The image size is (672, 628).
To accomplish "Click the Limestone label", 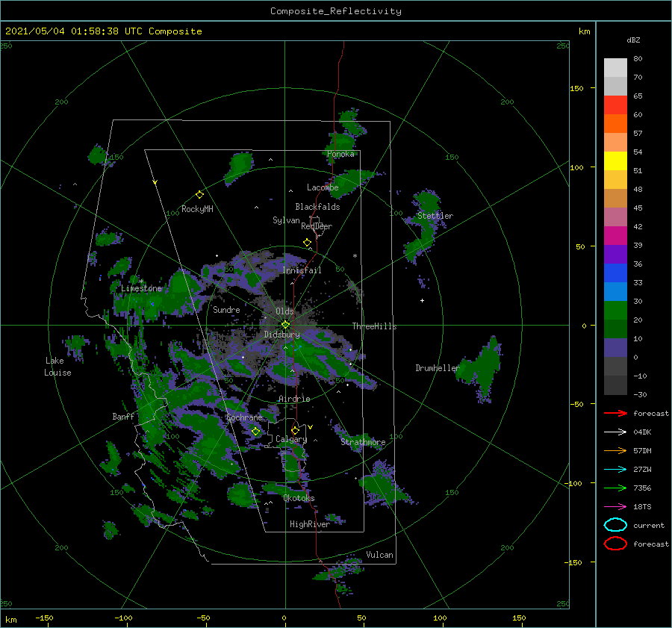I will tap(141, 288).
